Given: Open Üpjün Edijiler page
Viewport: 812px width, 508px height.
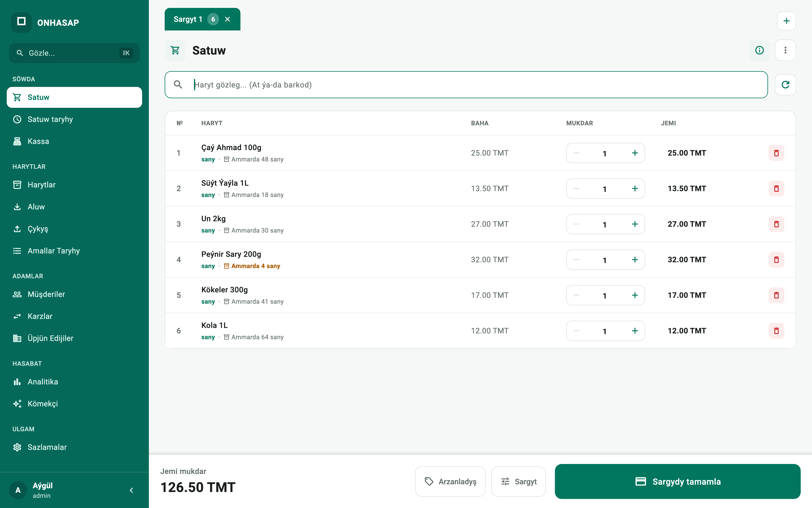Looking at the screenshot, I should pyautogui.click(x=74, y=338).
